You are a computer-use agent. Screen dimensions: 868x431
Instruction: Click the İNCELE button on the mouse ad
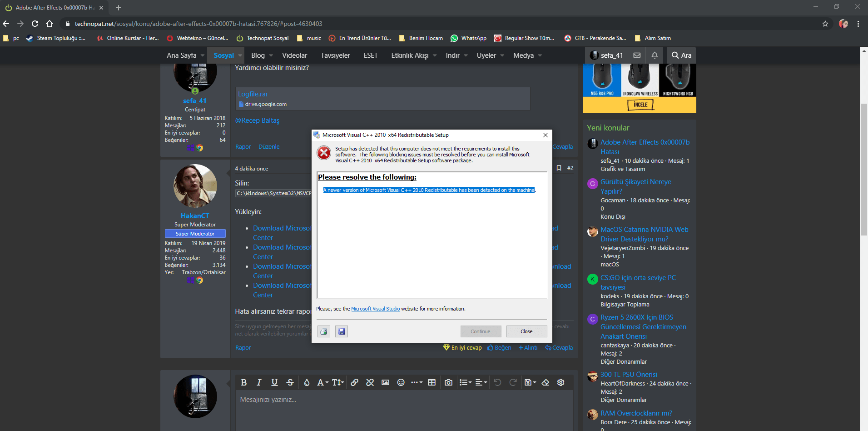pos(640,105)
